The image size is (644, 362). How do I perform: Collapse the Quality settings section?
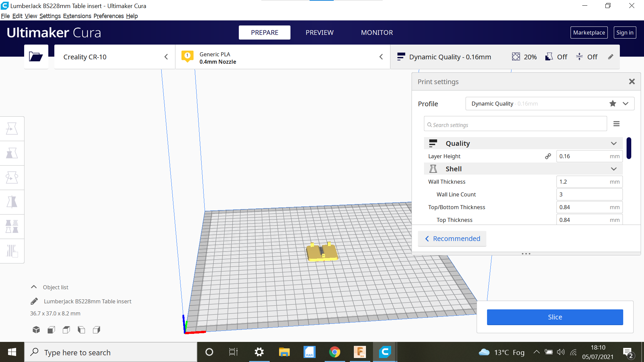pos(614,143)
